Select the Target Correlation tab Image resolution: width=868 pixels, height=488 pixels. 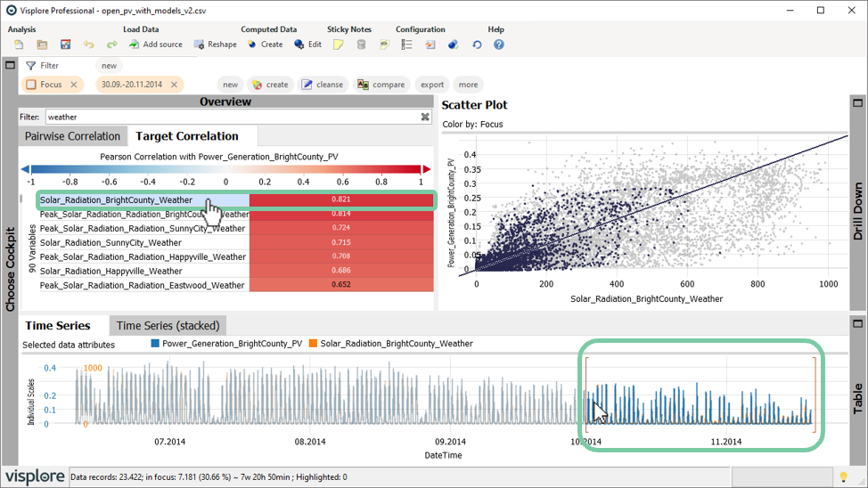pyautogui.click(x=187, y=136)
